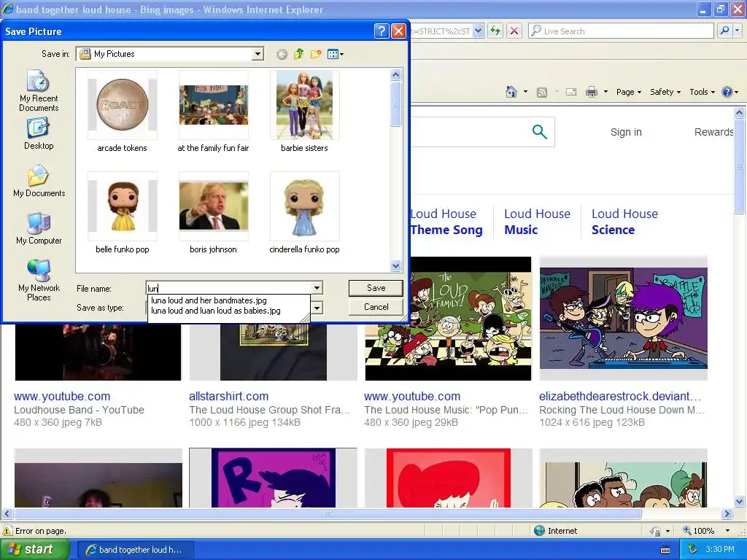Open My Network Places in the Save dialog

pos(39,280)
